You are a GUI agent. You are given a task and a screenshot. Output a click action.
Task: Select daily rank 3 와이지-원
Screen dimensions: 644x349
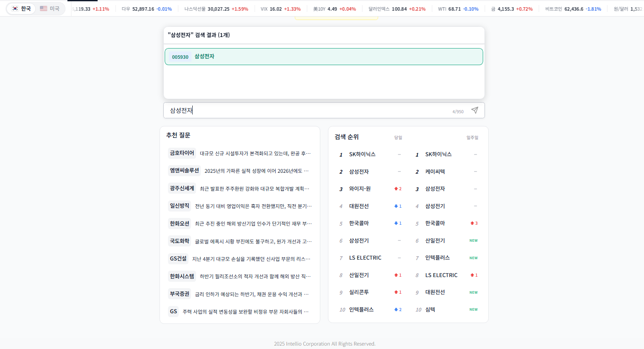tap(370, 189)
